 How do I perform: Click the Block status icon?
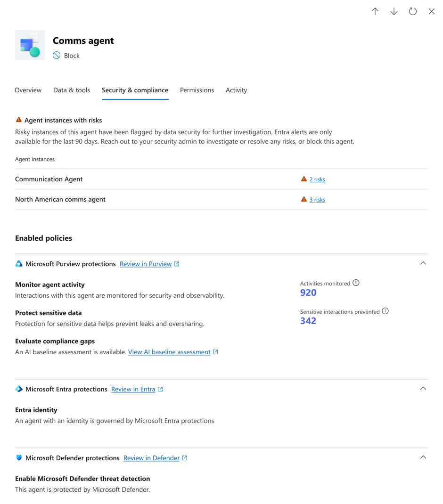[x=57, y=56]
